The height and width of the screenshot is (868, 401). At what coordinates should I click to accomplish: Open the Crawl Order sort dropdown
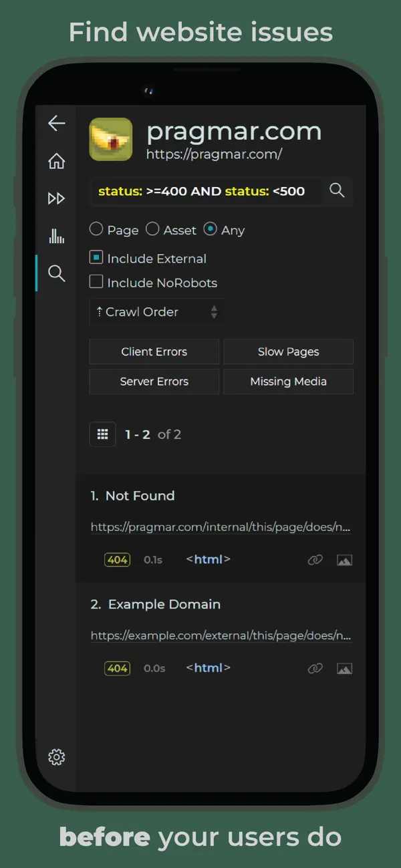[x=157, y=312]
